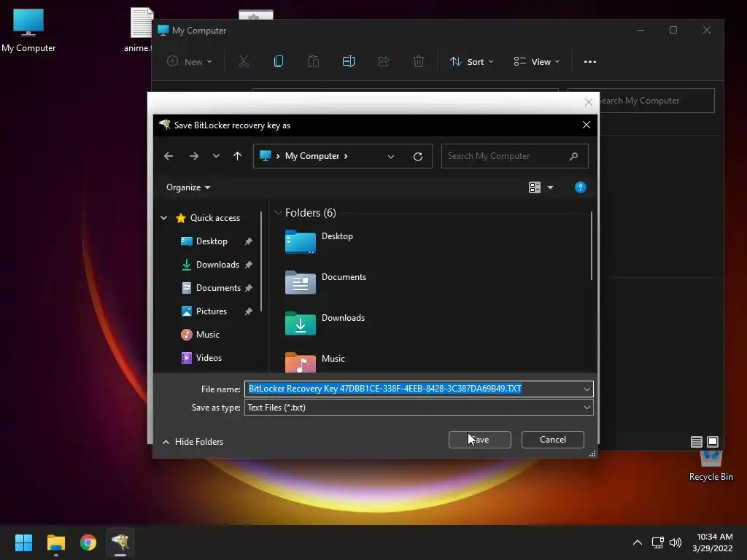Switch to details view in My Computer window
This screenshot has width=747, height=560.
(x=696, y=442)
